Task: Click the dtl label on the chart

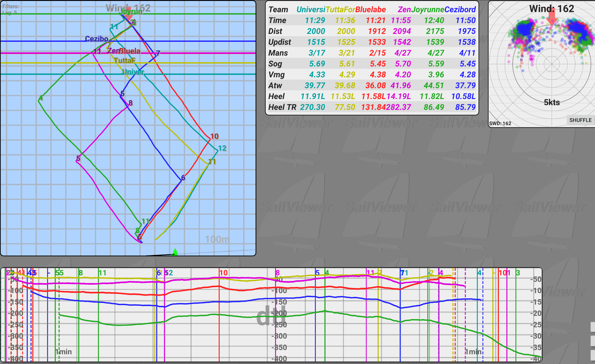Action: 271,316
